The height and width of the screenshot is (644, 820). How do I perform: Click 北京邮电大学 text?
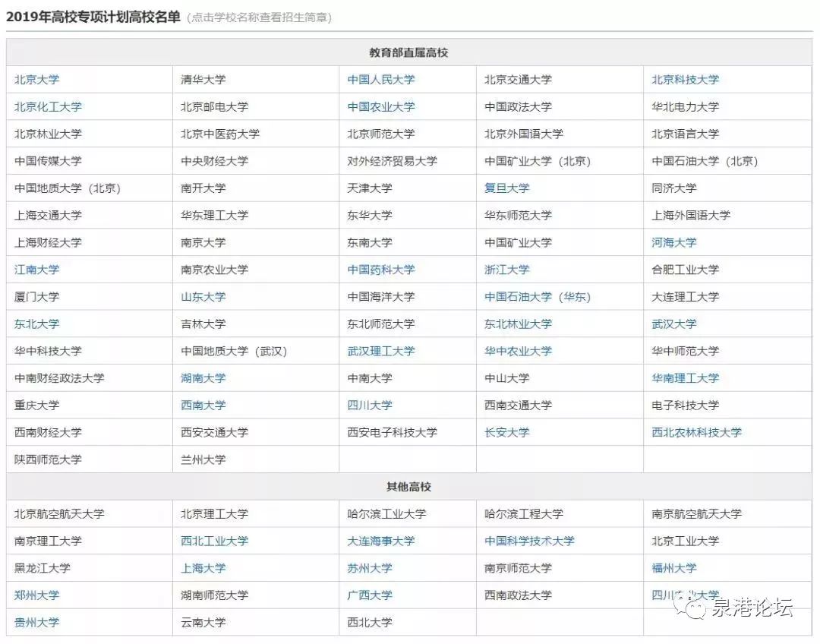pyautogui.click(x=214, y=107)
